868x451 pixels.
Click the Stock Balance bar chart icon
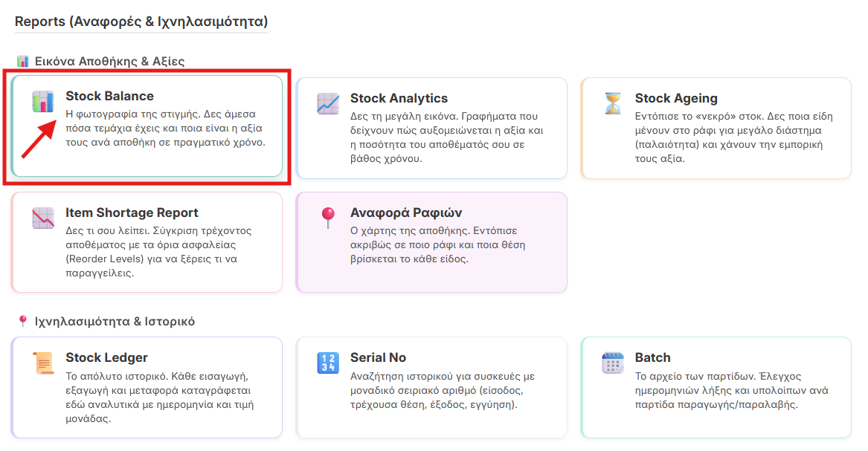tap(43, 100)
